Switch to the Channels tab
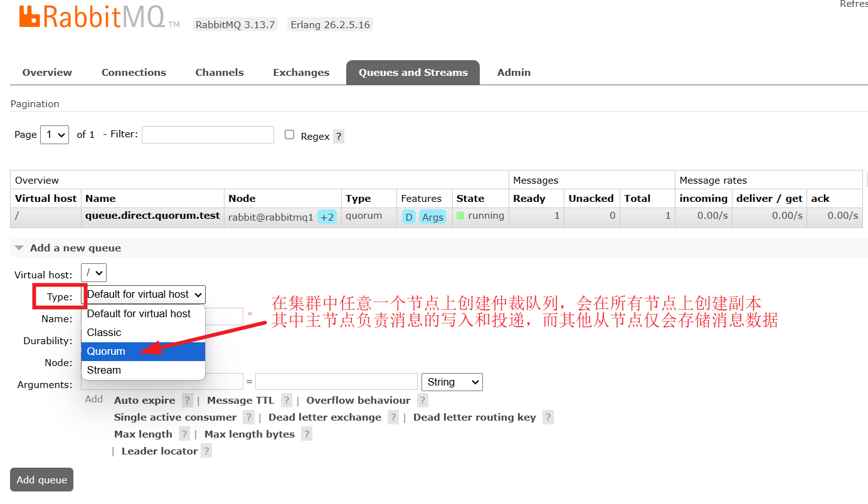The width and height of the screenshot is (868, 504). 220,73
